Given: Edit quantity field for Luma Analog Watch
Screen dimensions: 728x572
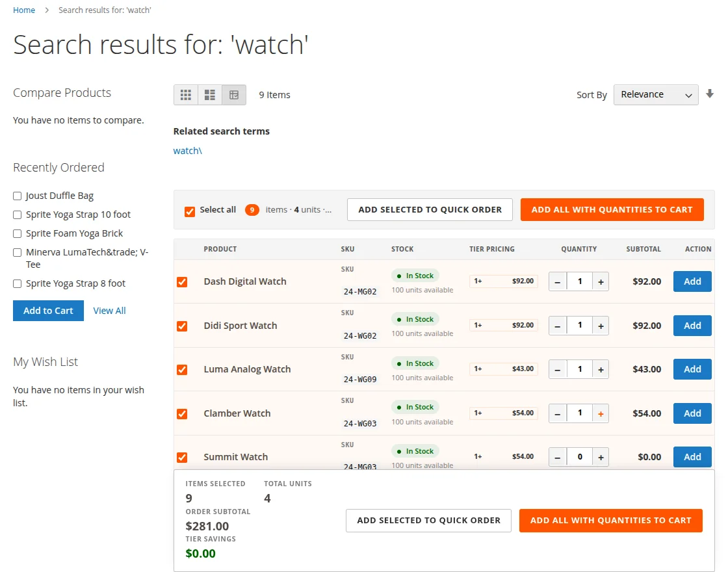Looking at the screenshot, I should pyautogui.click(x=579, y=369).
